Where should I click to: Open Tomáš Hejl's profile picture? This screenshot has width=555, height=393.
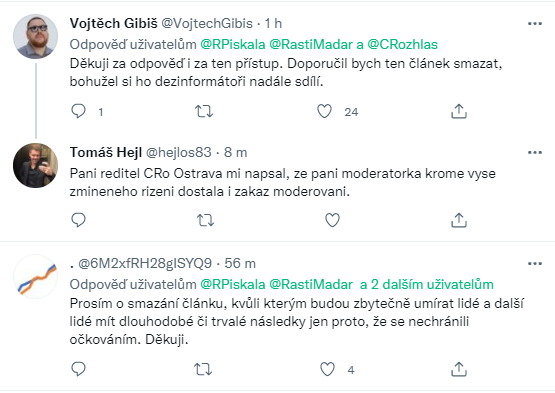[x=35, y=165]
